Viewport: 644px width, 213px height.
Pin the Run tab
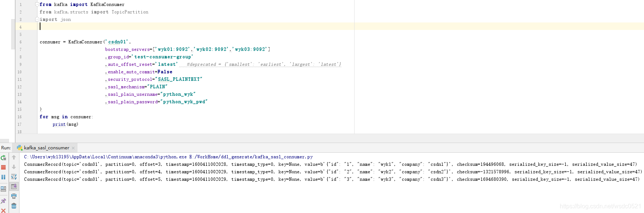tap(3, 201)
